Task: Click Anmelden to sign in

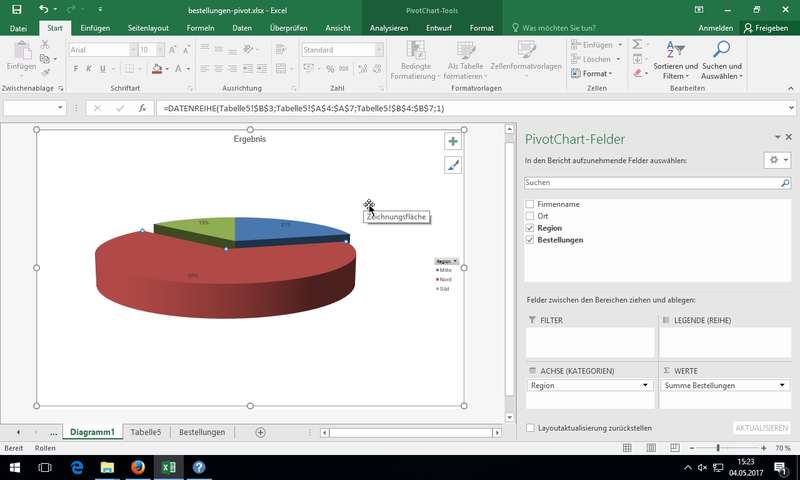Action: [x=713, y=28]
